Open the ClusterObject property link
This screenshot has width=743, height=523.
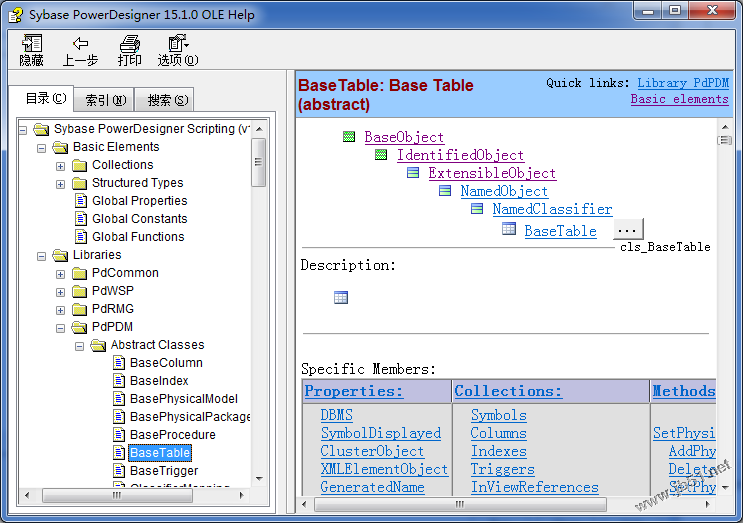[x=372, y=451]
